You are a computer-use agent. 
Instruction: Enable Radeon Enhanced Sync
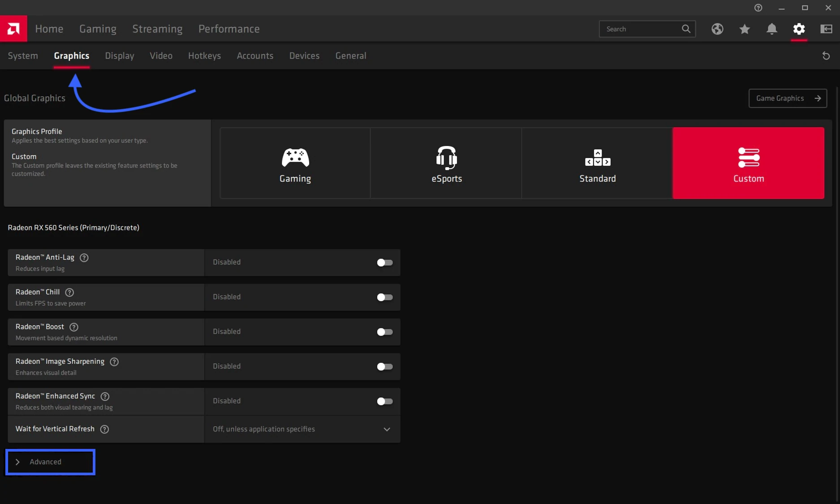pyautogui.click(x=384, y=401)
